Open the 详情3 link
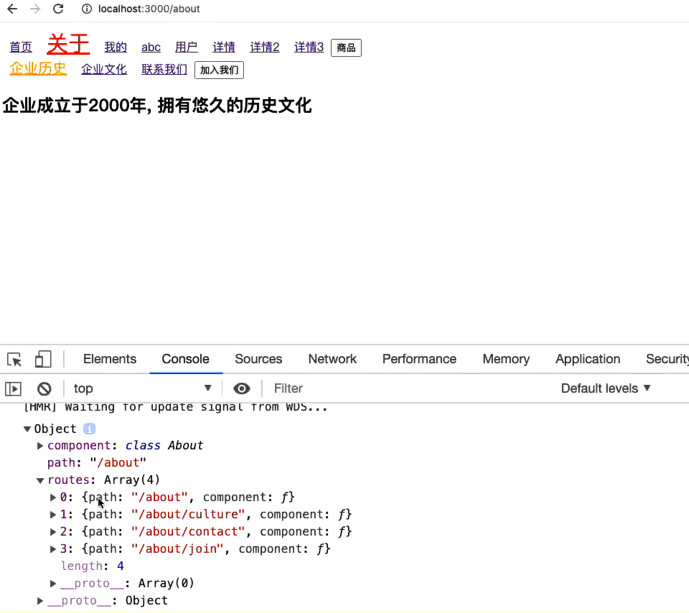The image size is (689, 613). tap(309, 47)
